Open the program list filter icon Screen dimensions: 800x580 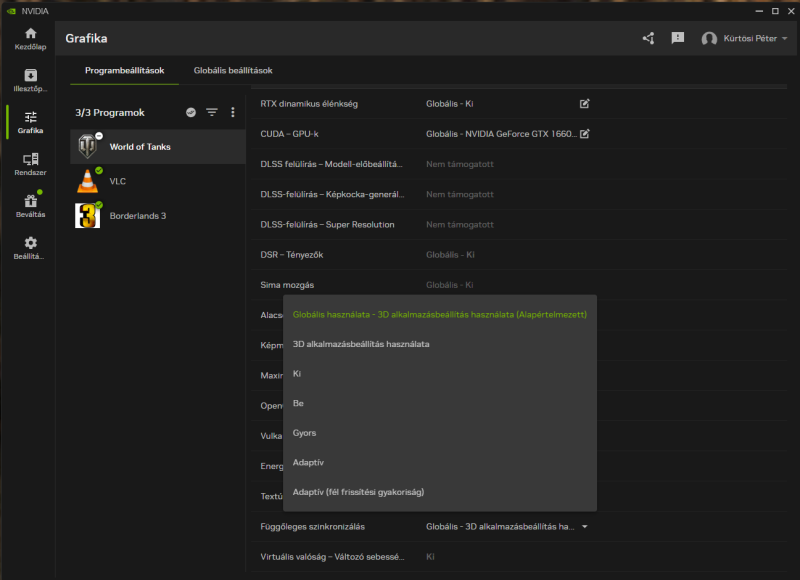pos(212,112)
